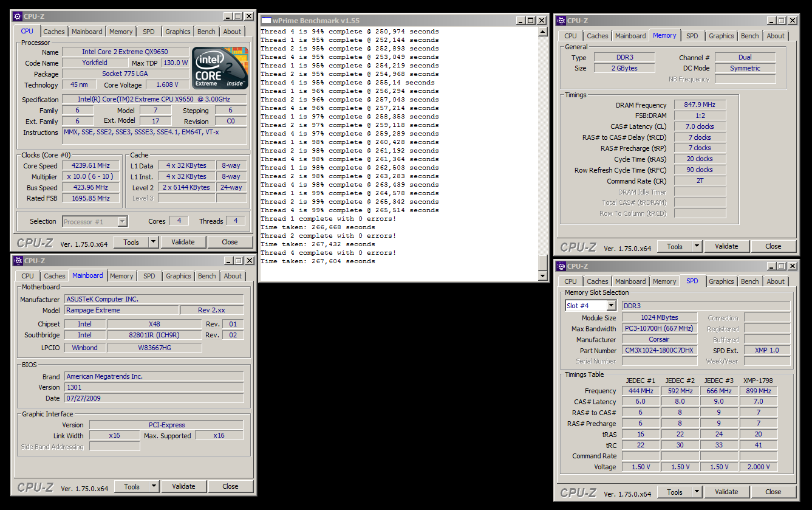Open Tools dropdown arrow in Mainboard window
812x510 pixels.
click(154, 486)
